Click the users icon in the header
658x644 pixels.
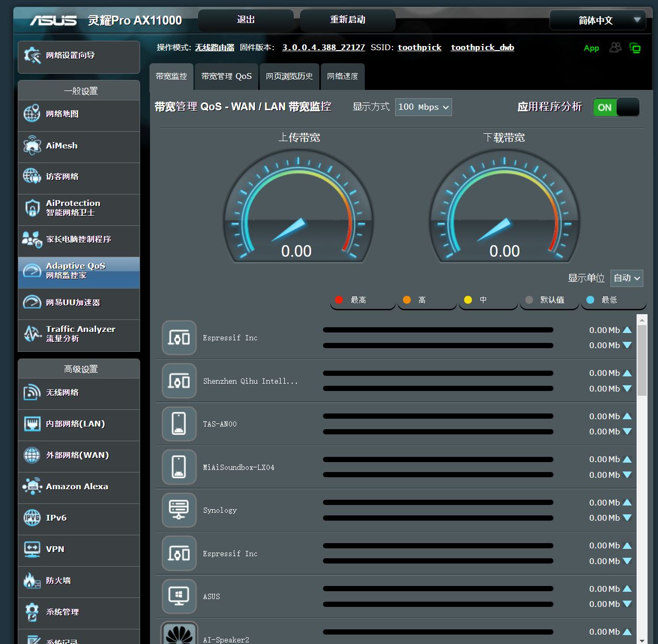(616, 48)
